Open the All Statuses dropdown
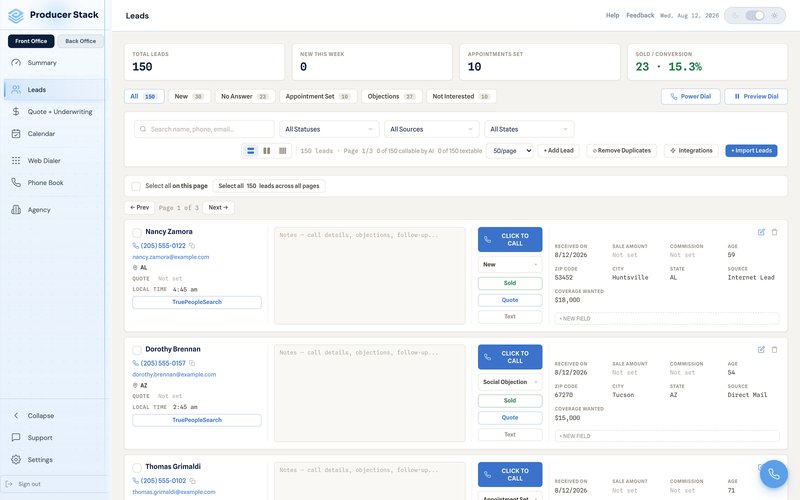 pos(329,130)
